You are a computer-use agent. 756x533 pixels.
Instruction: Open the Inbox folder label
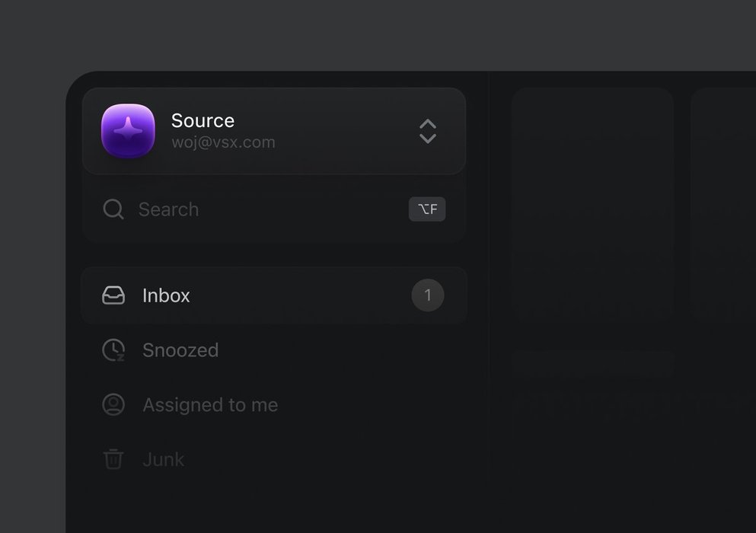point(166,295)
